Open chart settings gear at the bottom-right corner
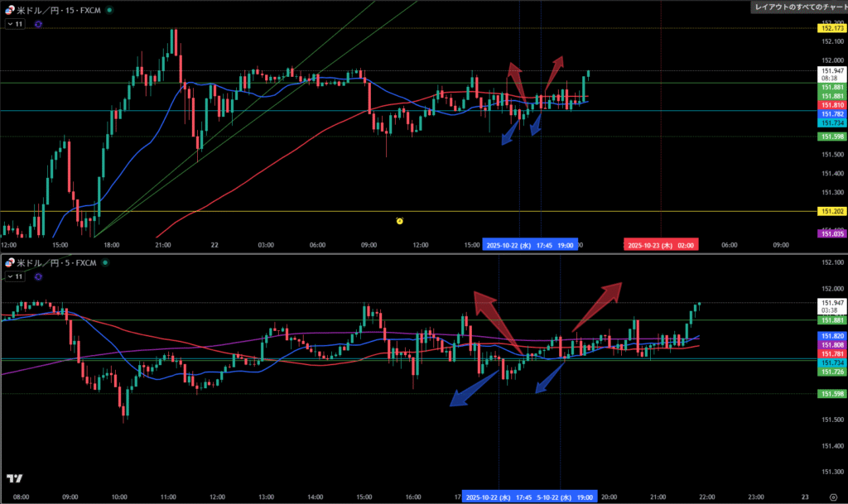The height and width of the screenshot is (504, 848). [x=832, y=497]
